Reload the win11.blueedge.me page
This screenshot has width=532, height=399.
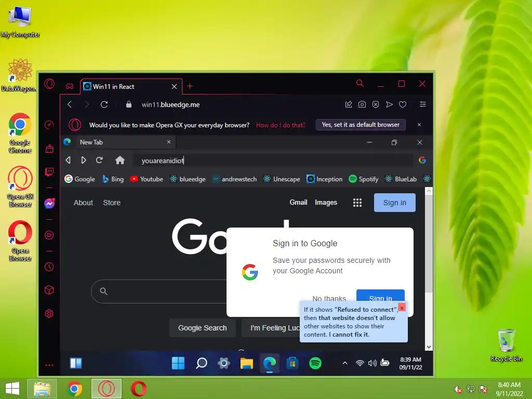click(x=104, y=104)
